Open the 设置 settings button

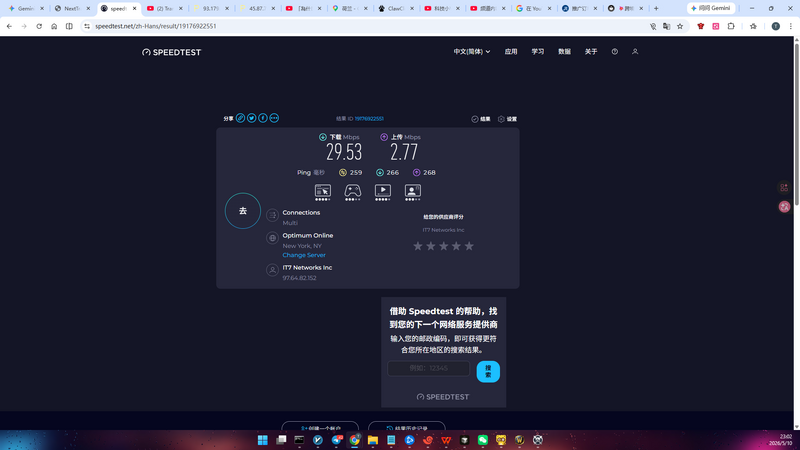tap(507, 119)
